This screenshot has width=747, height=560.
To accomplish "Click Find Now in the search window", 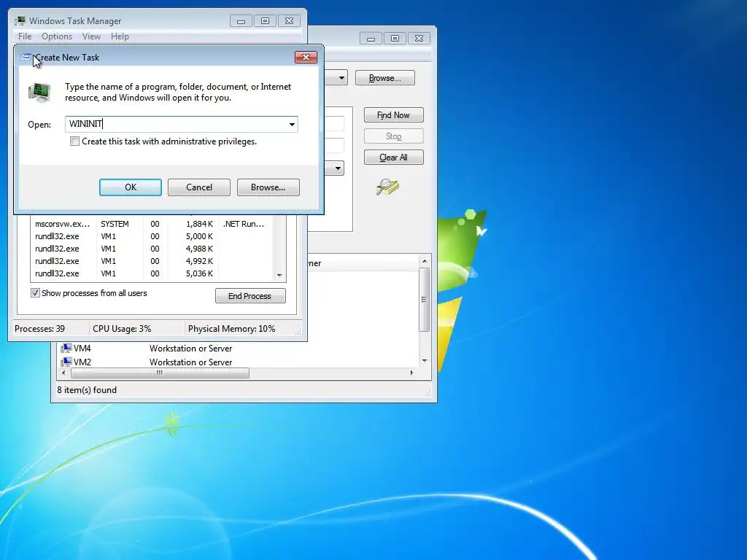I will point(393,114).
